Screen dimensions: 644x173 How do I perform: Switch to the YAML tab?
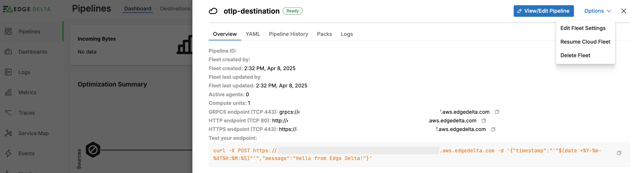click(x=253, y=34)
